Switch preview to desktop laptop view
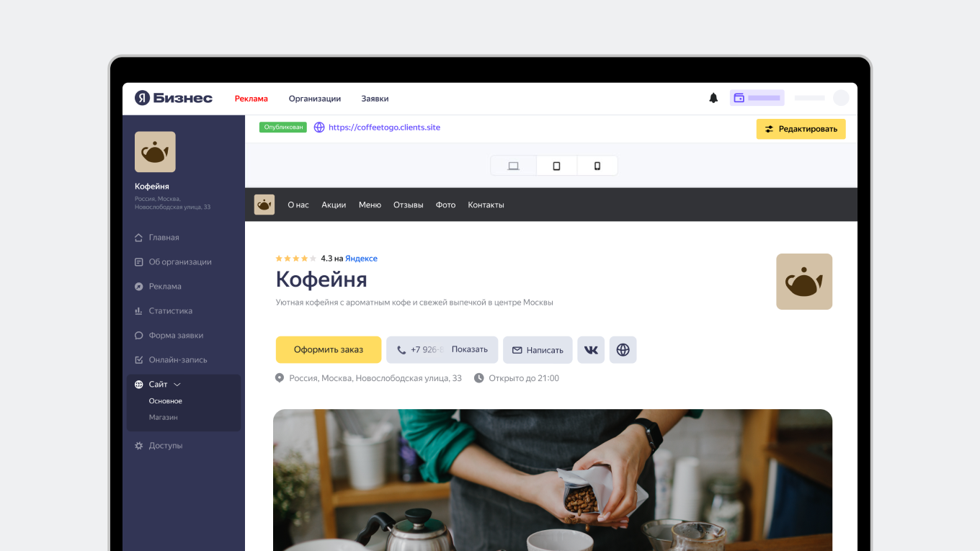 pos(514,166)
